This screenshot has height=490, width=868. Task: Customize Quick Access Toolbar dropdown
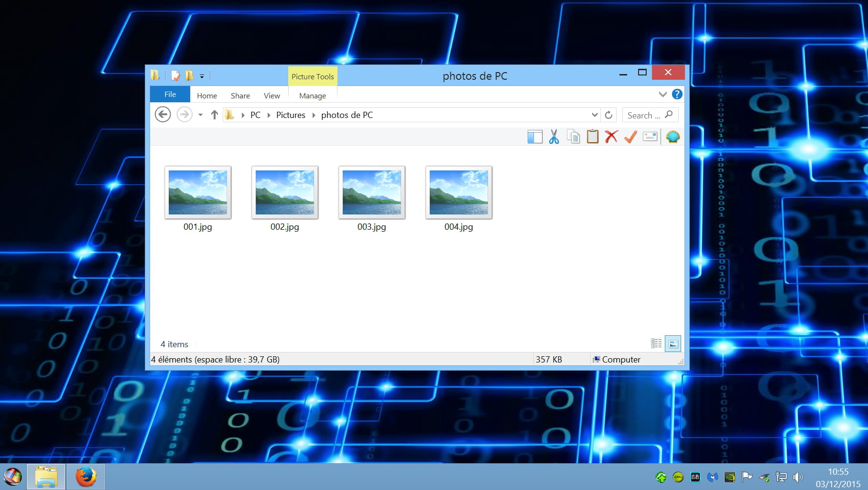pos(202,76)
